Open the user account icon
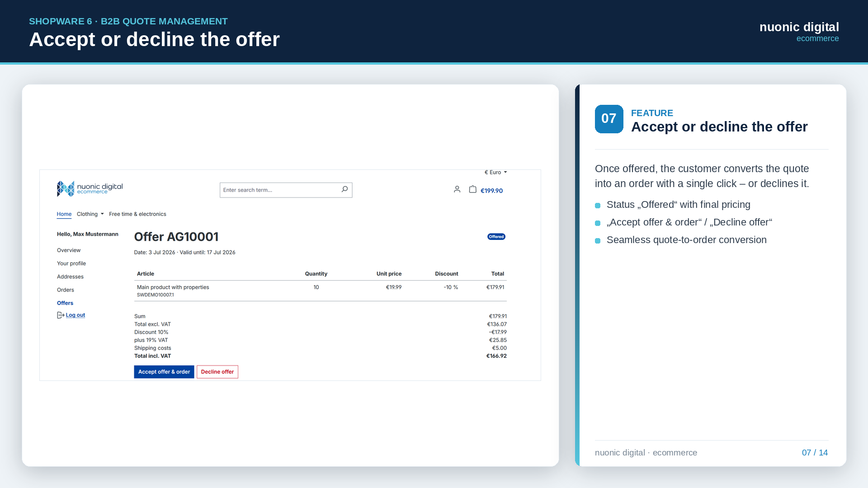The width and height of the screenshot is (868, 488). (x=457, y=189)
